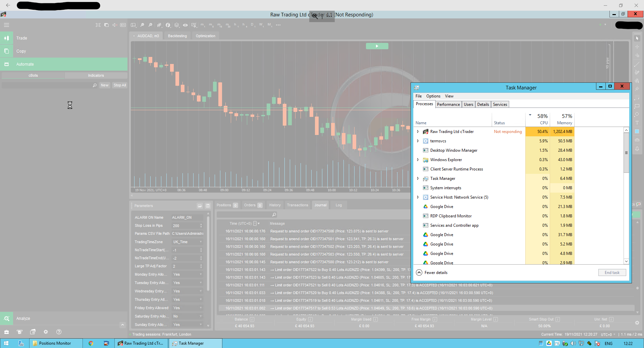Select the ellipse shape tool
The height and width of the screenshot is (348, 644).
[x=637, y=114]
